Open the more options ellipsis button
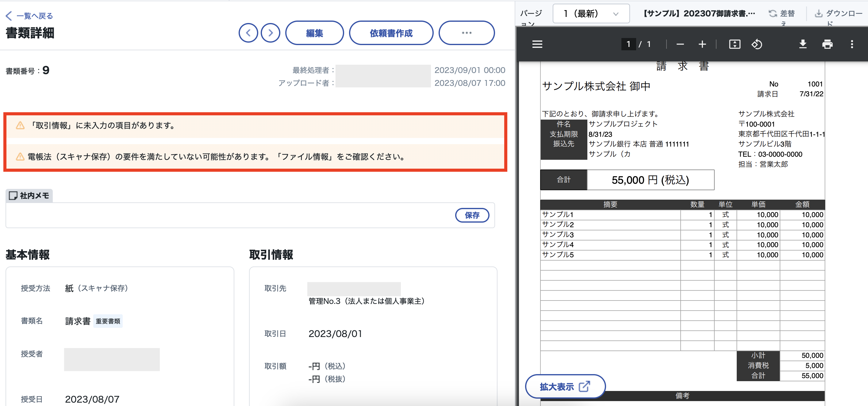This screenshot has width=868, height=406. (x=466, y=33)
